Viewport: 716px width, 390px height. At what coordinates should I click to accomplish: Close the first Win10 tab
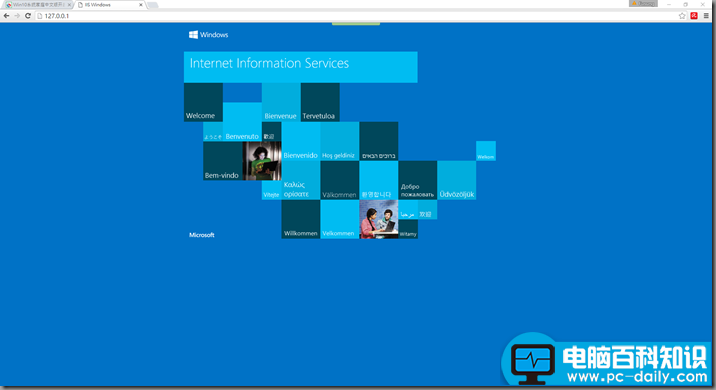(69, 5)
